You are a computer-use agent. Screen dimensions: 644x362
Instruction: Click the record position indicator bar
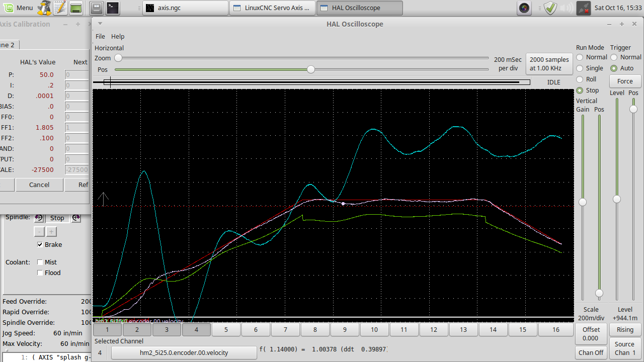[x=311, y=82]
